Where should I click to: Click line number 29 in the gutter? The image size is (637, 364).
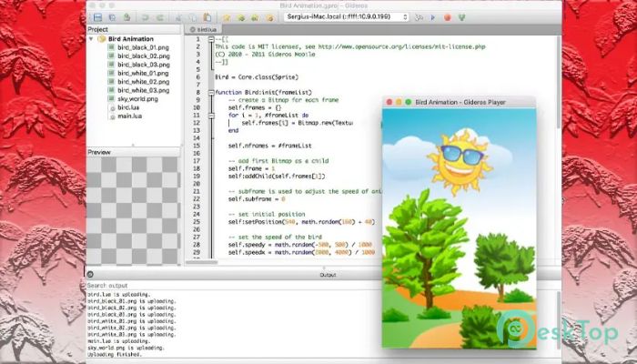point(197,252)
